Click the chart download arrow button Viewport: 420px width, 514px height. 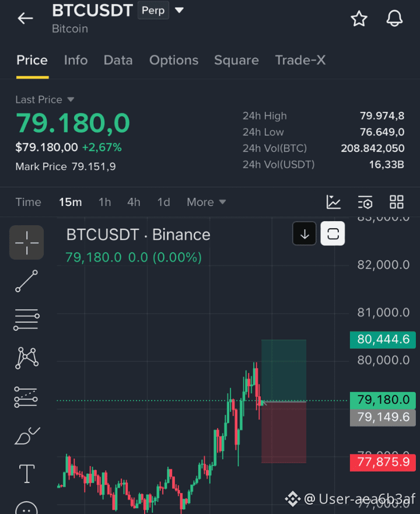[304, 234]
